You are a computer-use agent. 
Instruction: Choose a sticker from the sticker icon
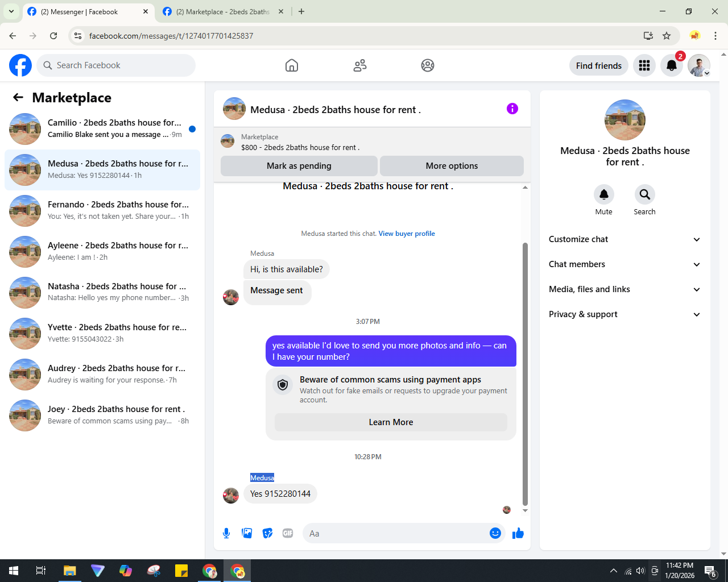click(267, 533)
